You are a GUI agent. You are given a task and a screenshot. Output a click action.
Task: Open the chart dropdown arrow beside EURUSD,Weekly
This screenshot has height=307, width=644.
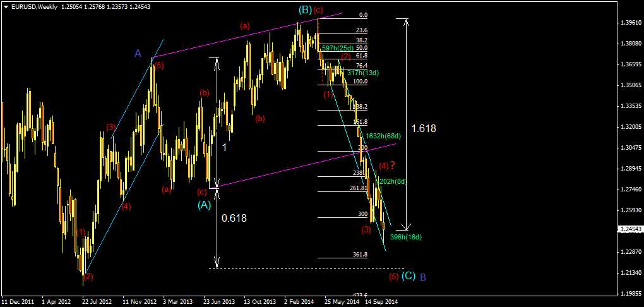click(6, 6)
